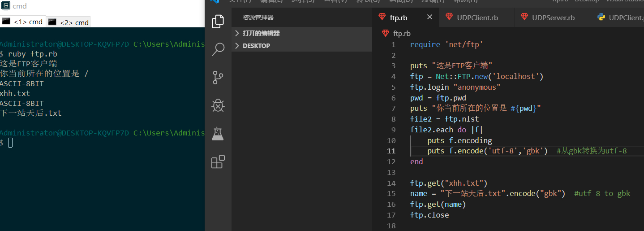Click ftp.rb in the editor breadcrumb
The height and width of the screenshot is (231, 644).
[402, 33]
